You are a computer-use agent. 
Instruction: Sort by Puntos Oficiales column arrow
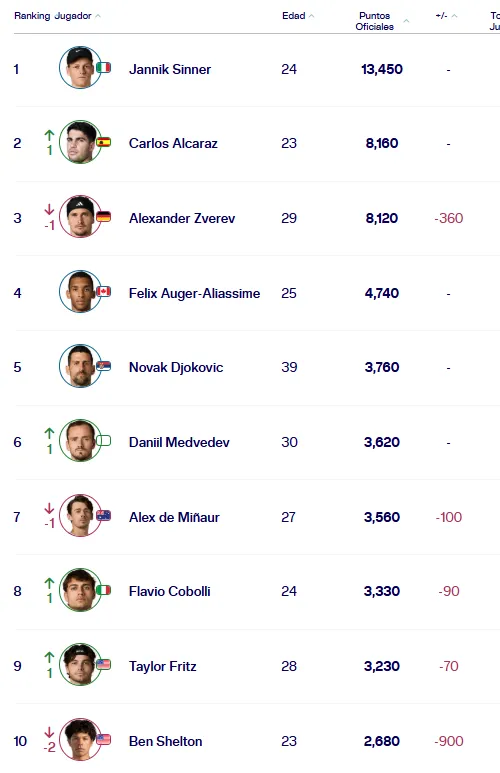point(406,21)
